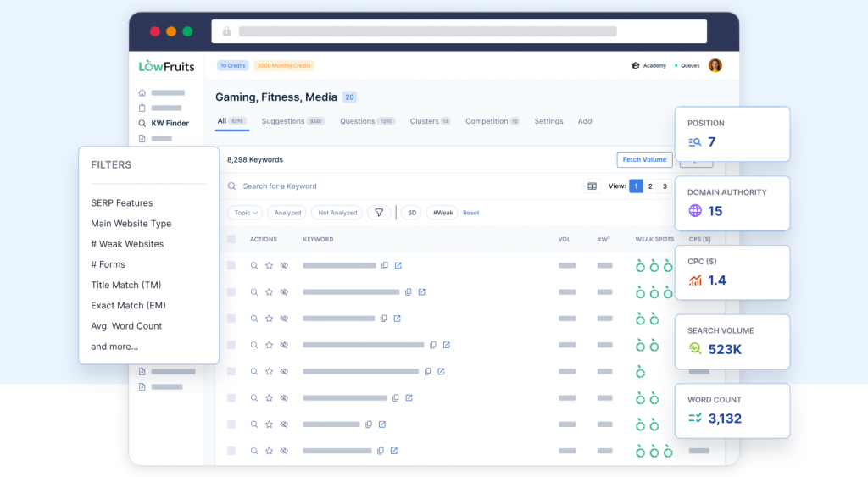
Task: Click the table layout icon beside View
Action: tap(592, 186)
